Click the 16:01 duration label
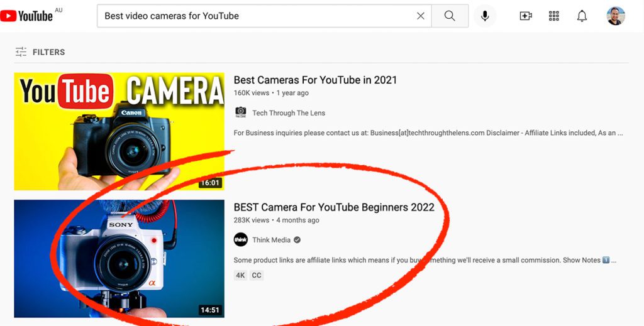 [x=210, y=183]
